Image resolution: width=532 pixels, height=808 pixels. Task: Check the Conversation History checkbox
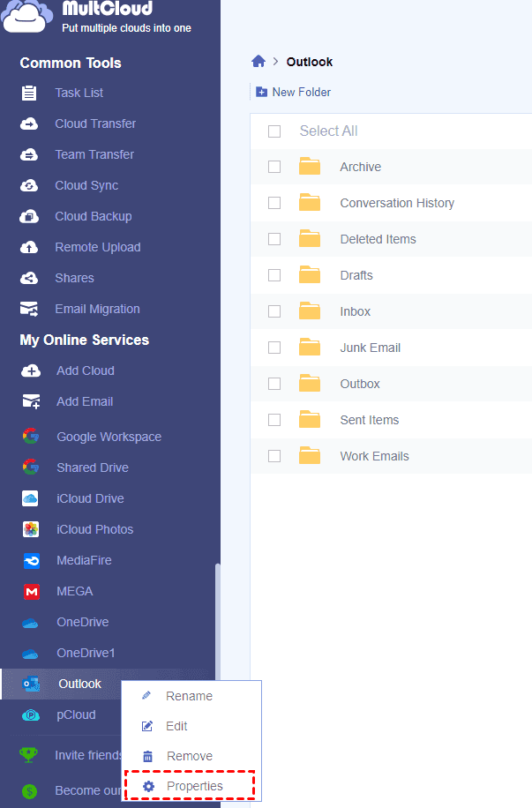(274, 203)
